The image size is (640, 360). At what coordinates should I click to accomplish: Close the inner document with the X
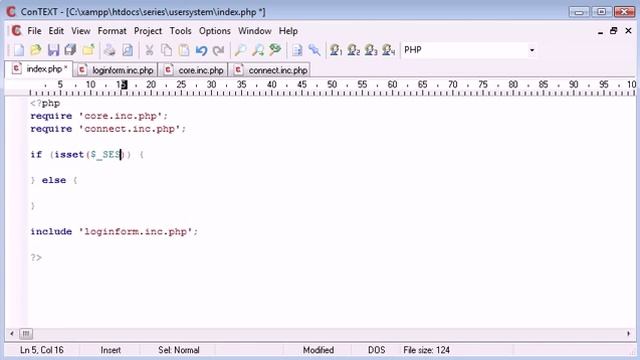[x=628, y=31]
